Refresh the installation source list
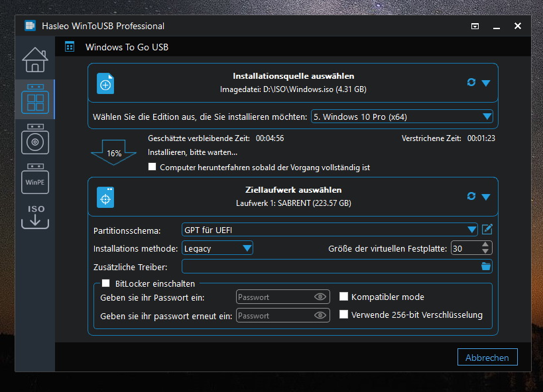The height and width of the screenshot is (392, 543). [x=471, y=82]
